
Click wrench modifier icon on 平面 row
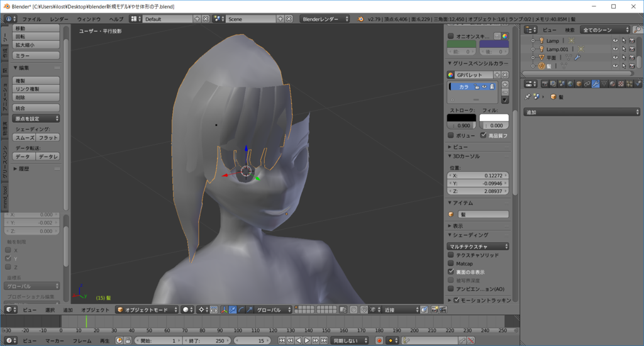coord(577,57)
